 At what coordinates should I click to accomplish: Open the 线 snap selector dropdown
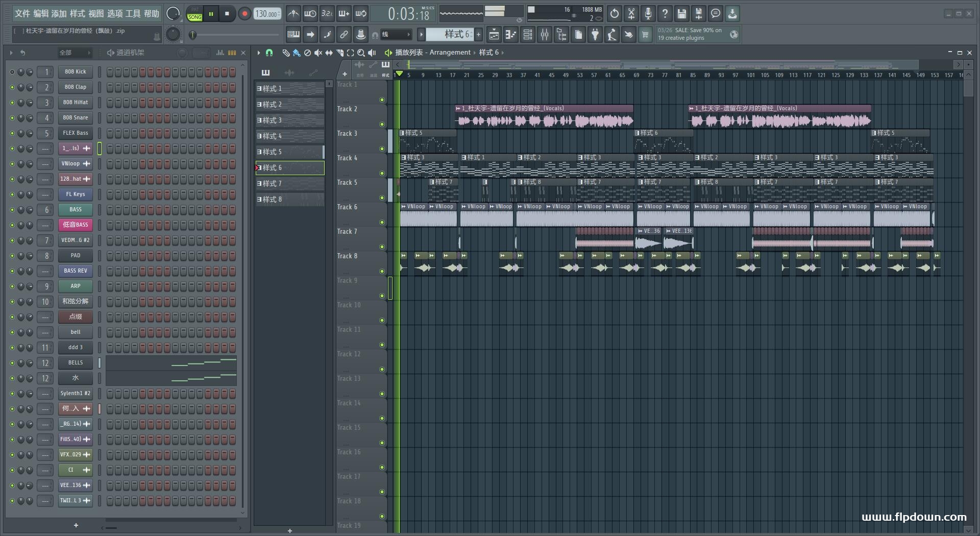click(396, 35)
